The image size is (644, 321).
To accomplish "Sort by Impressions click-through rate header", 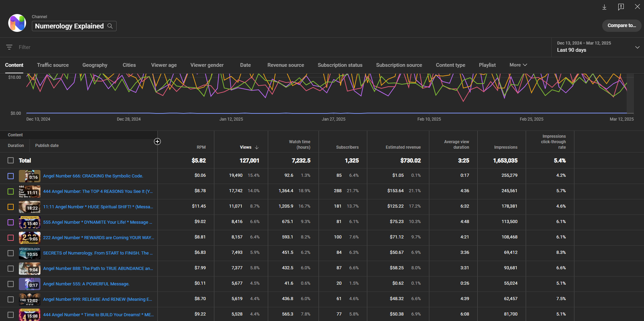I will coord(553,142).
